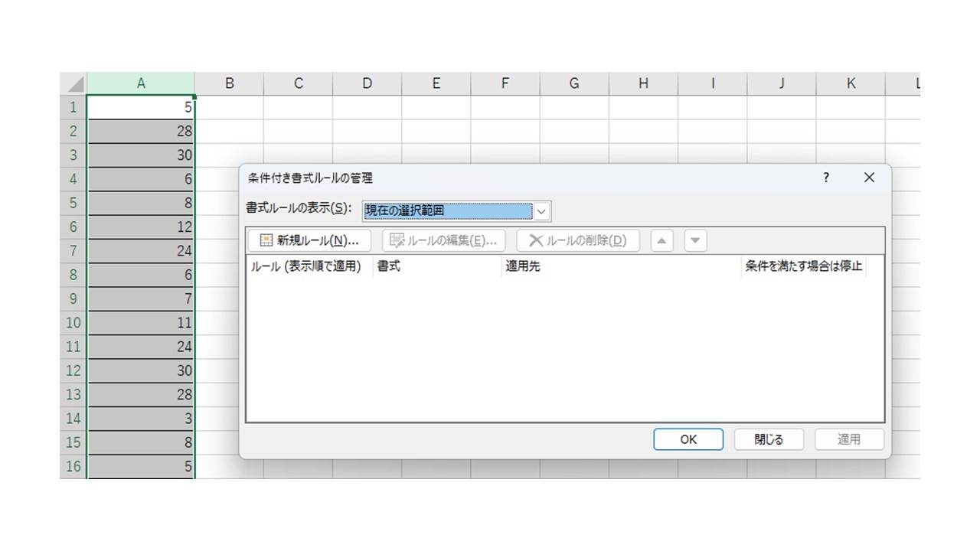Select row 3 header
The width and height of the screenshot is (980, 551).
pos(73,155)
